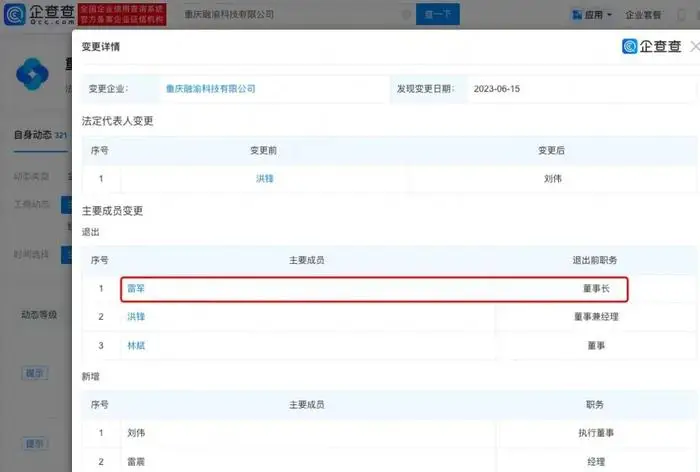The width and height of the screenshot is (700, 472).
Task: Open 洪锋 link in the 退出 member list
Action: (x=136, y=317)
